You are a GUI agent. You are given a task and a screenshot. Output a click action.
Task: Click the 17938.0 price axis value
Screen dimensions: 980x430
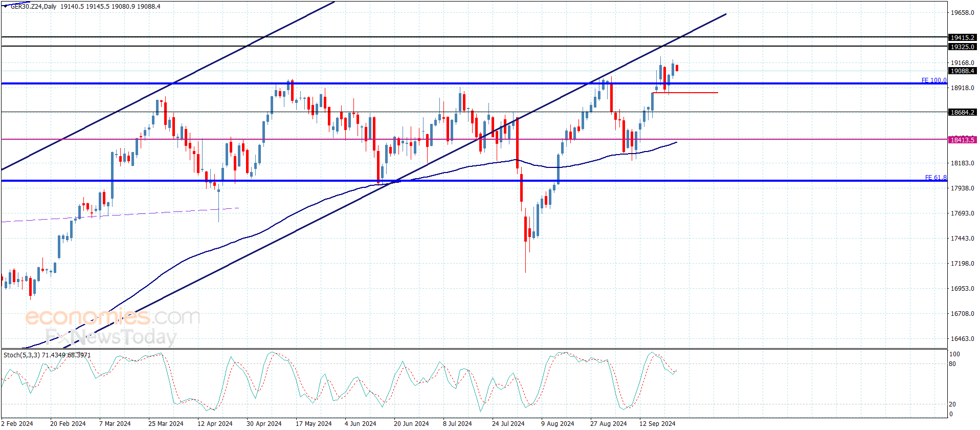click(962, 188)
